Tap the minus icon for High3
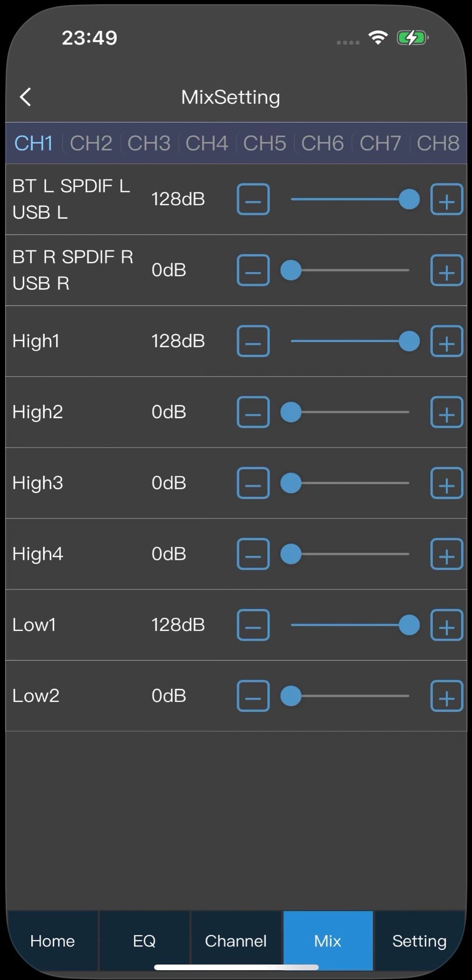Screen dimensions: 472x980 point(253,483)
